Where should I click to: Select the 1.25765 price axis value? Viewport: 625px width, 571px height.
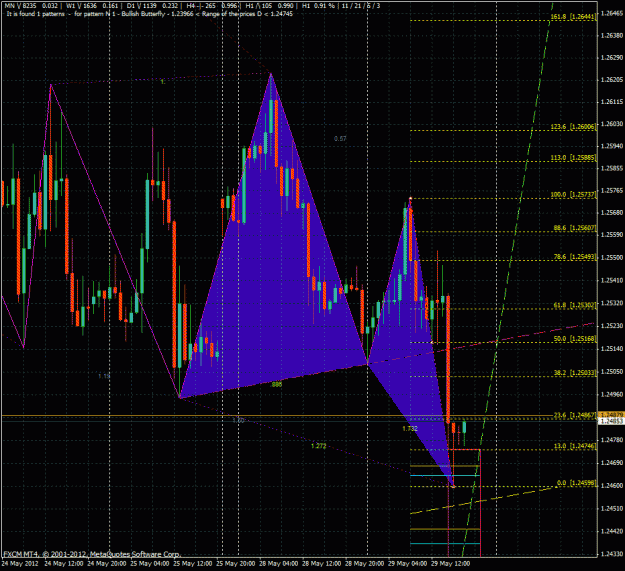pos(611,190)
